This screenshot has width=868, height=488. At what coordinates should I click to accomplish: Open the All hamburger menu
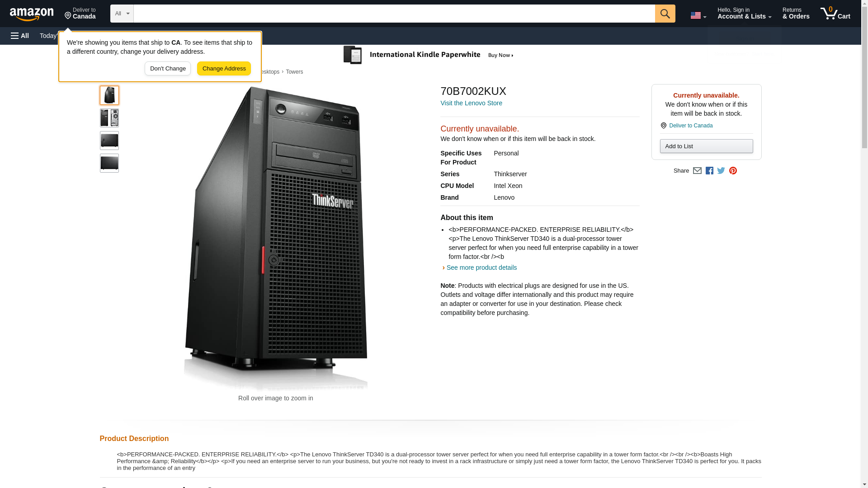pyautogui.click(x=20, y=36)
